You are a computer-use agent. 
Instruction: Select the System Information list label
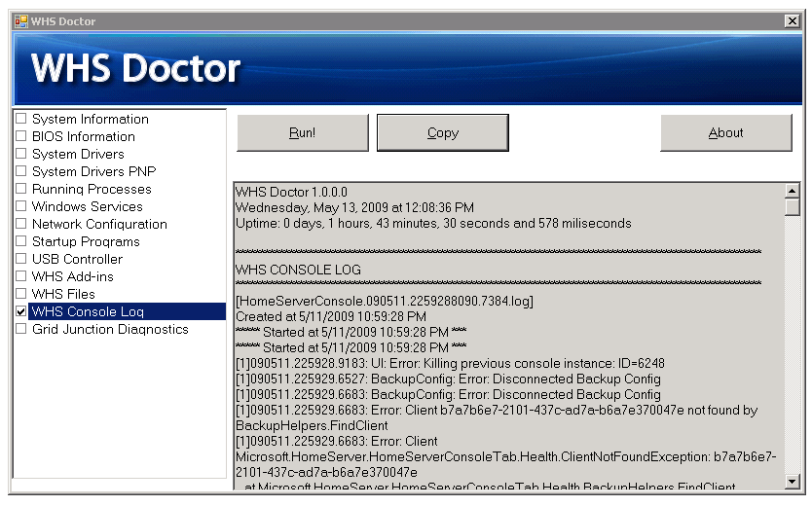pos(91,119)
